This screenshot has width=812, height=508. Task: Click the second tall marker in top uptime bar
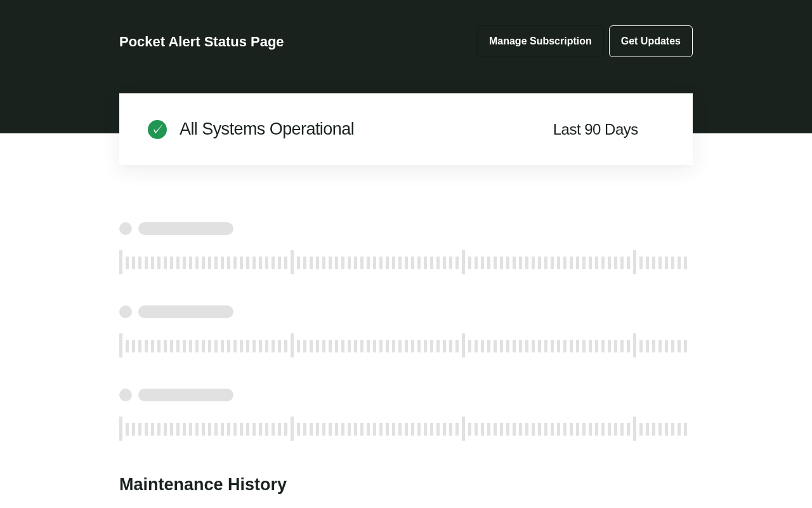(x=292, y=262)
